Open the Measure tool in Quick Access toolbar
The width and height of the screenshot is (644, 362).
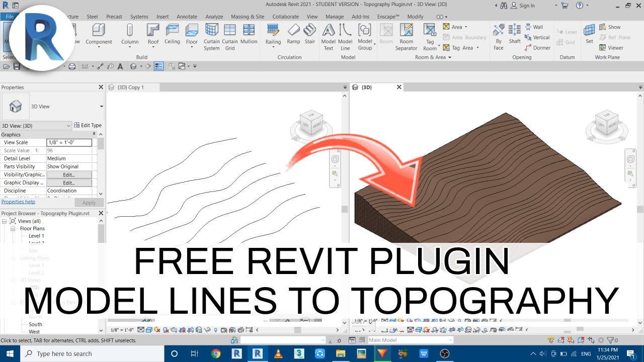point(100,66)
